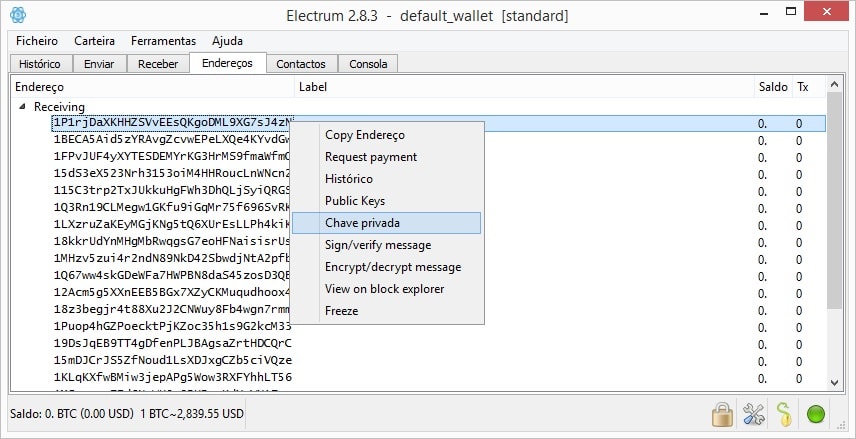856x439 pixels.
Task: Click the seed sprout icon
Action: (784, 413)
